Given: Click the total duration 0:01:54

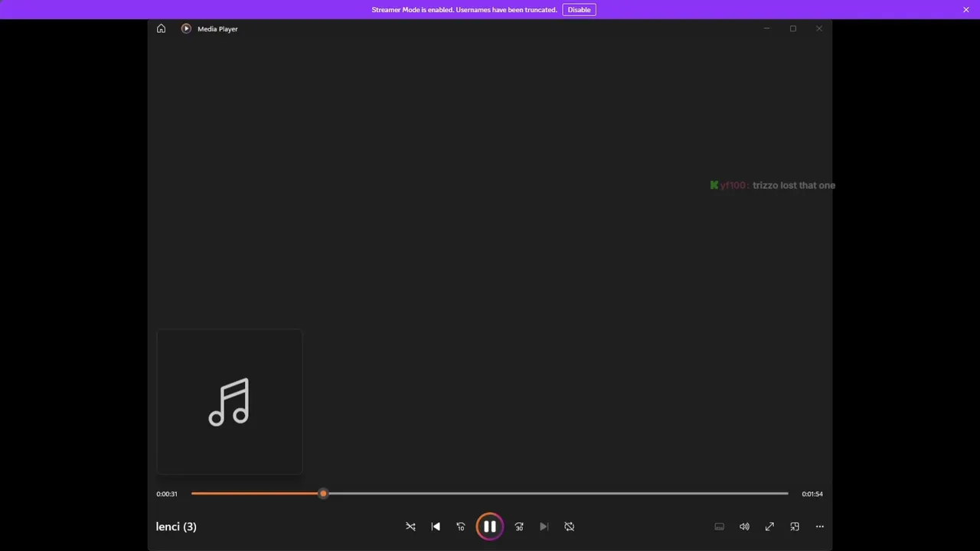Looking at the screenshot, I should [x=812, y=494].
